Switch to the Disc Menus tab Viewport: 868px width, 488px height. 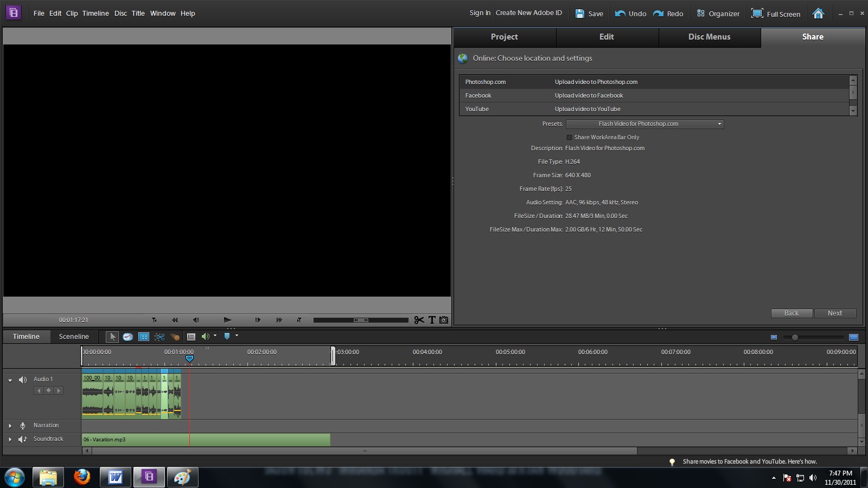[710, 37]
